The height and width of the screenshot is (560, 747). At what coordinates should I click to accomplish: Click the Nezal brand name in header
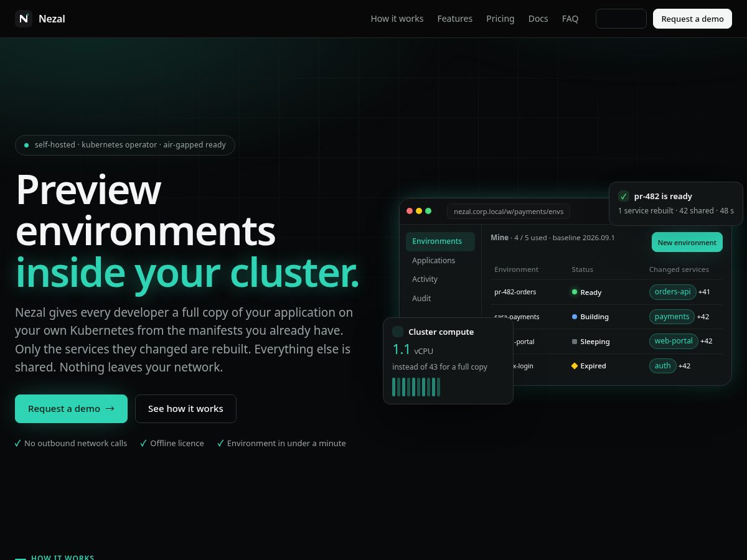pos(52,19)
